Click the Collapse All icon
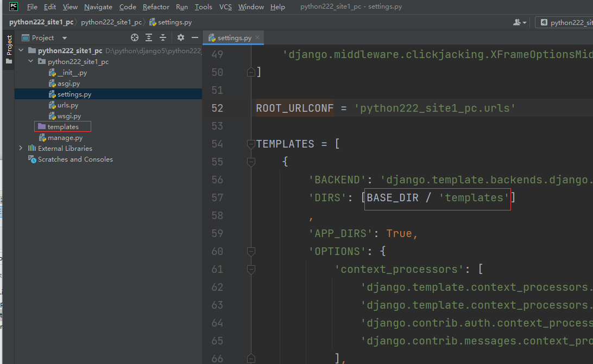 162,37
